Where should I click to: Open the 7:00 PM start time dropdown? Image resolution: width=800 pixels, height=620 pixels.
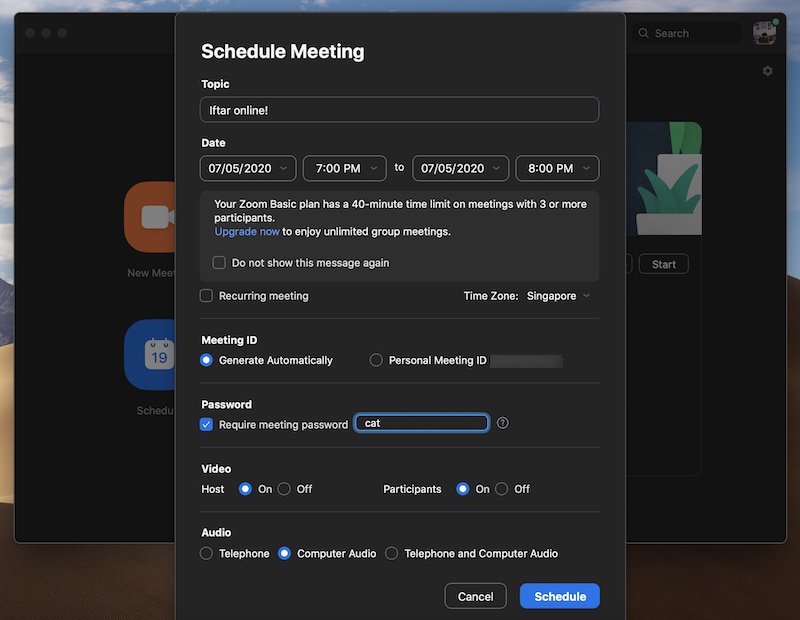point(345,168)
